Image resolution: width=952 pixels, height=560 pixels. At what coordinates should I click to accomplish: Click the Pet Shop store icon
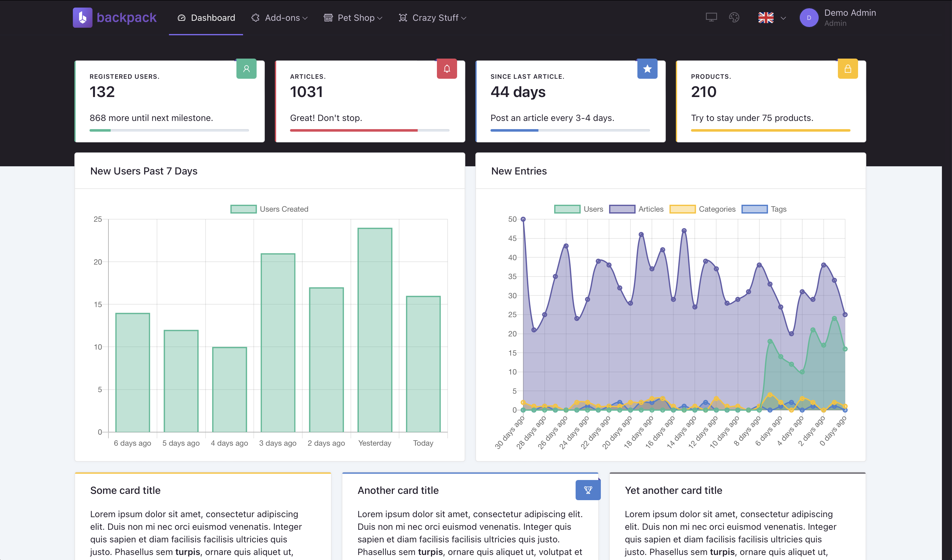[328, 18]
